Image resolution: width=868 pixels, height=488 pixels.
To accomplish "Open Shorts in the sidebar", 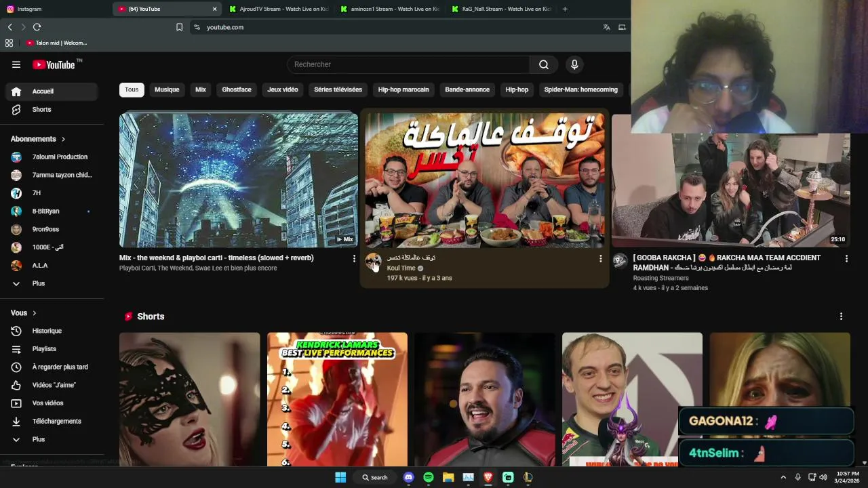I will point(52,109).
